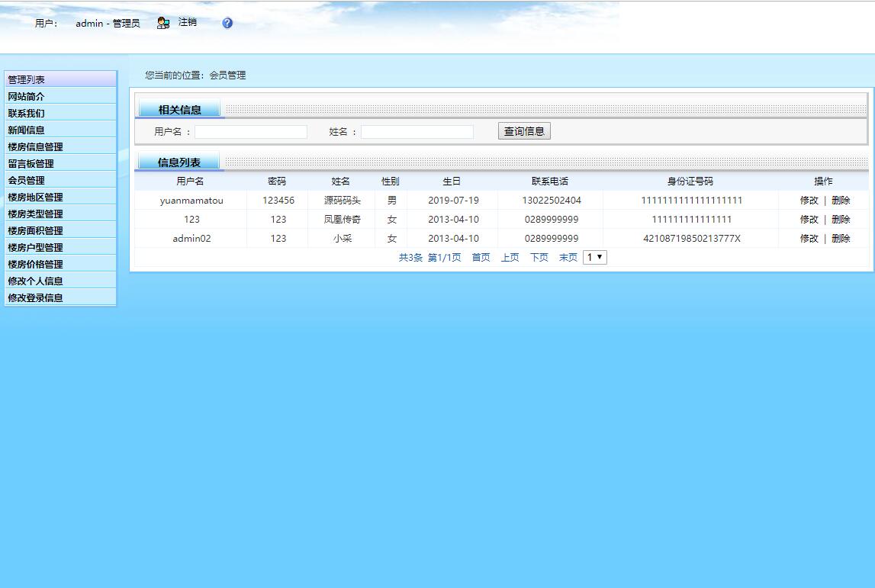点击用户名输入框

coord(251,130)
